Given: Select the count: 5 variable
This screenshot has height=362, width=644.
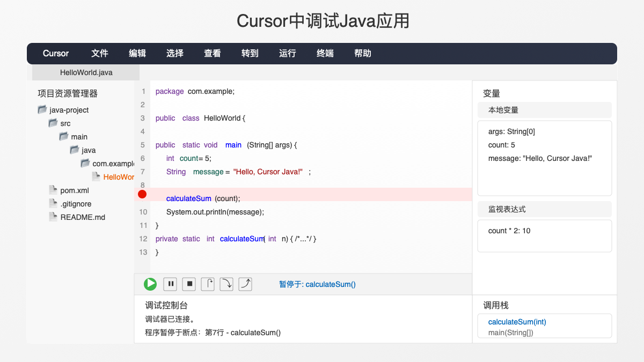Looking at the screenshot, I should tap(502, 145).
